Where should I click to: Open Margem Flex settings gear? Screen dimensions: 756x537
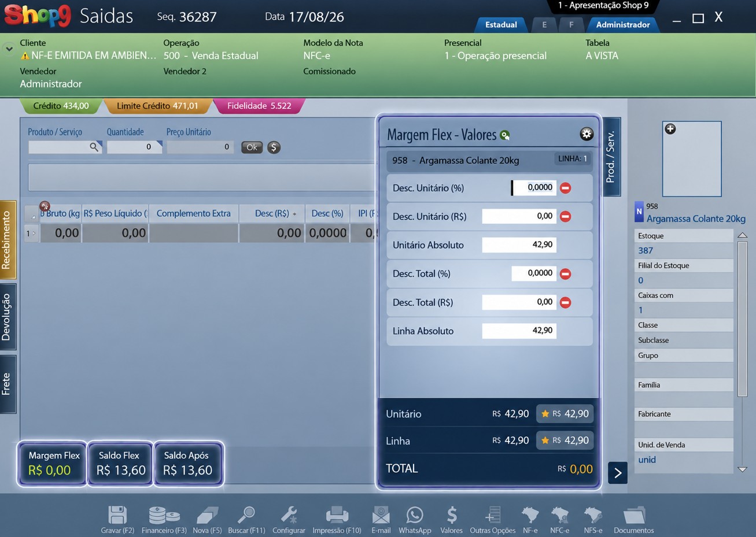tap(587, 134)
